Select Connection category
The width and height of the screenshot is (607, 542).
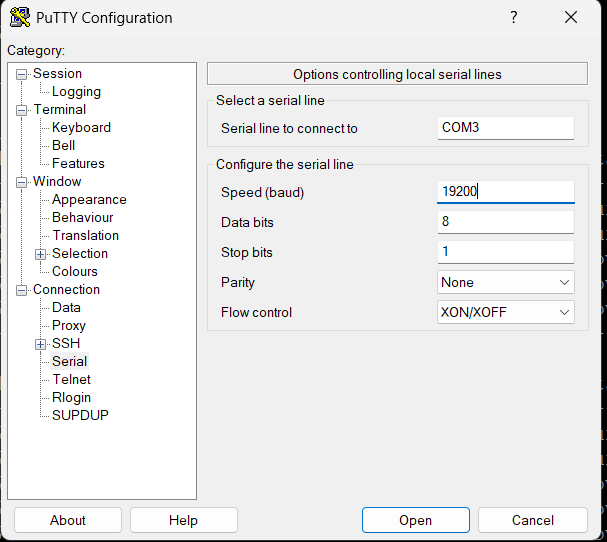(x=66, y=290)
